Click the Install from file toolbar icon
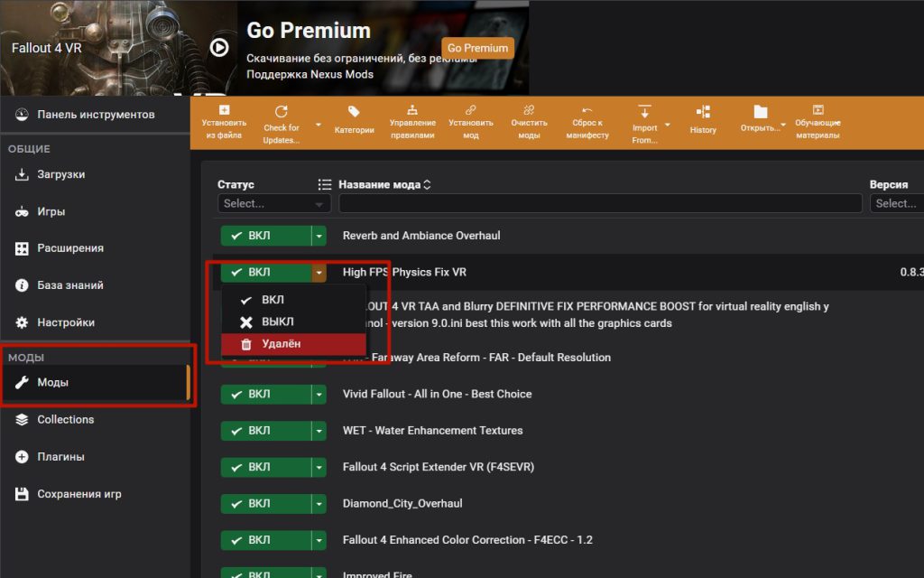The width and height of the screenshot is (924, 578). 224,111
